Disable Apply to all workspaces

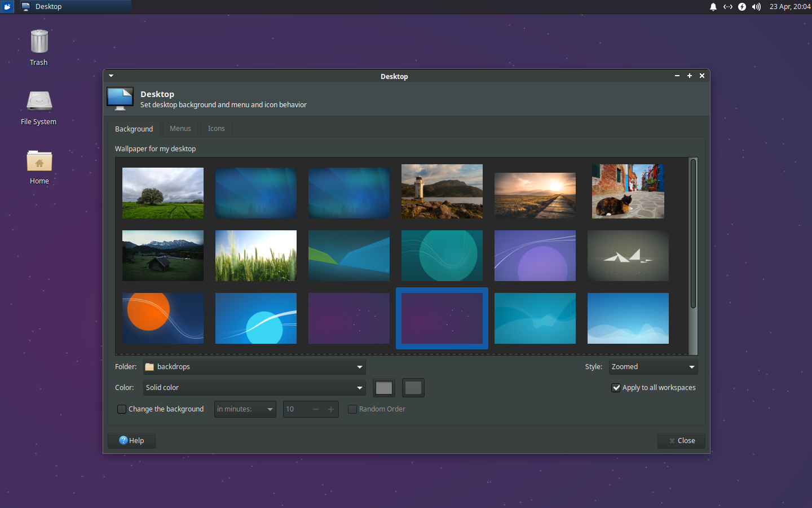pyautogui.click(x=616, y=388)
